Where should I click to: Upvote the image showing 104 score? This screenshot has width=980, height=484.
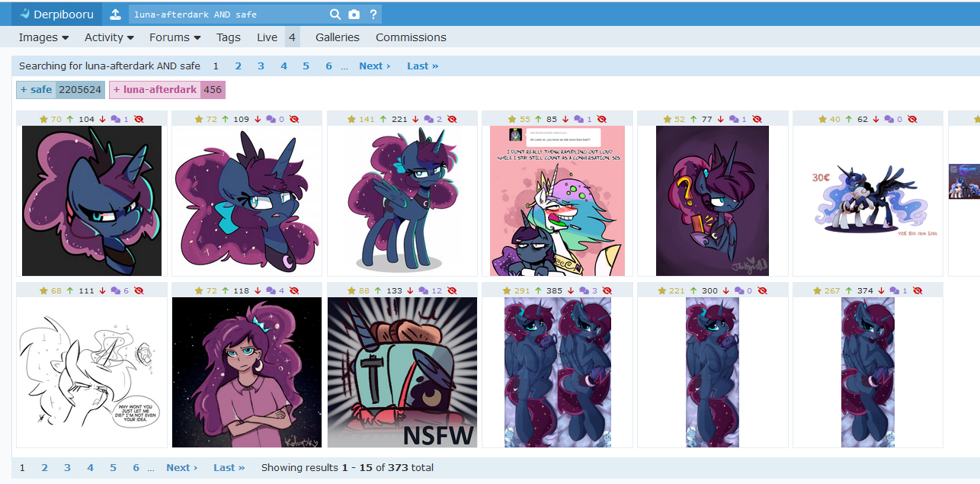(70, 120)
